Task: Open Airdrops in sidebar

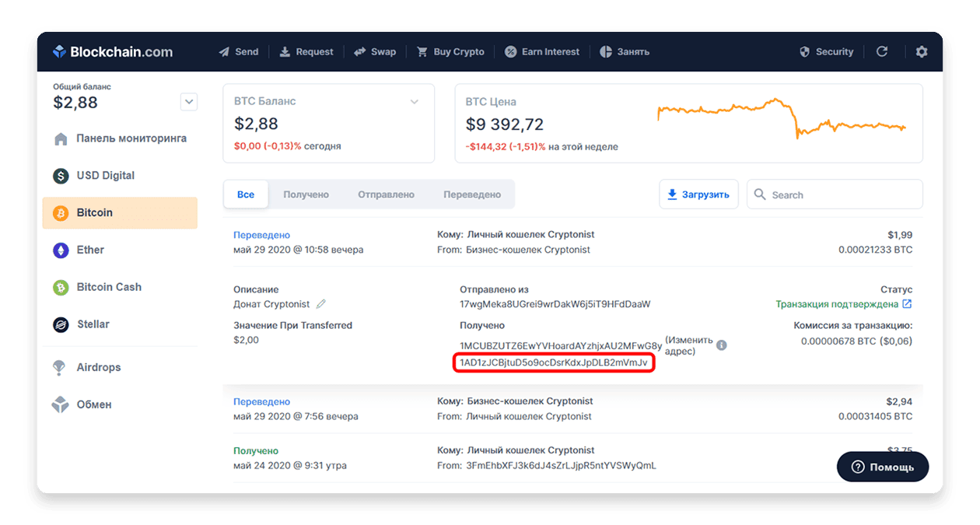Action: pyautogui.click(x=120, y=367)
